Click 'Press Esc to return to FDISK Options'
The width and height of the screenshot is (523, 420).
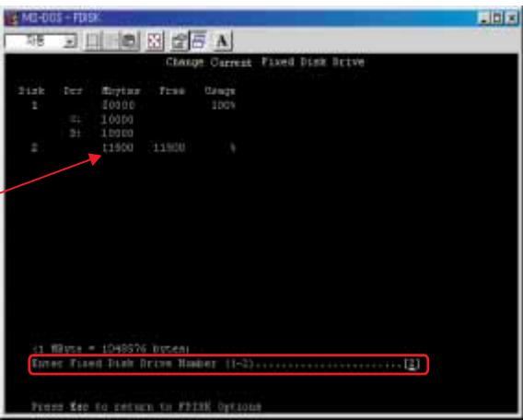pyautogui.click(x=146, y=407)
